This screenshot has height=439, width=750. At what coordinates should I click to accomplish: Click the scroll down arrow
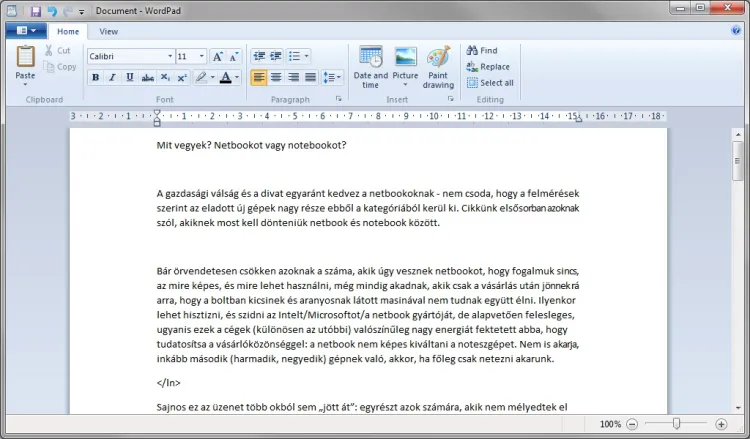(738, 407)
